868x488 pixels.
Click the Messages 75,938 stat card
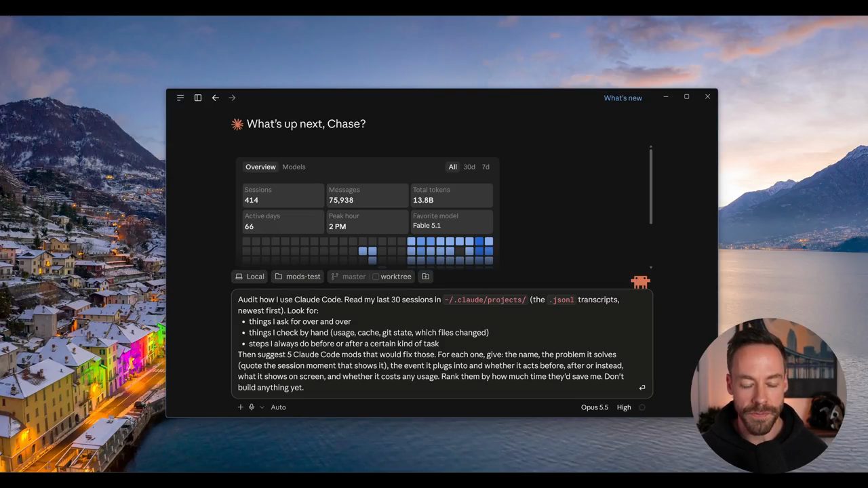point(368,195)
